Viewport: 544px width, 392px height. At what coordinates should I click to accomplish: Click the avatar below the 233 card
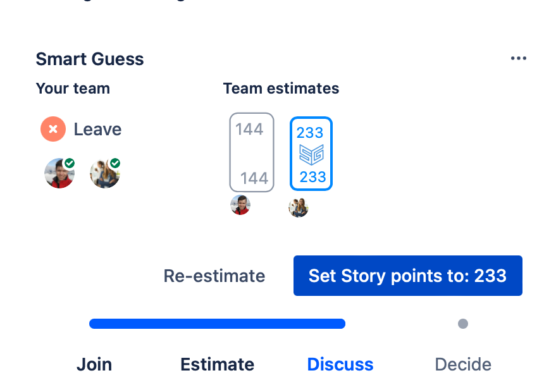coord(299,207)
